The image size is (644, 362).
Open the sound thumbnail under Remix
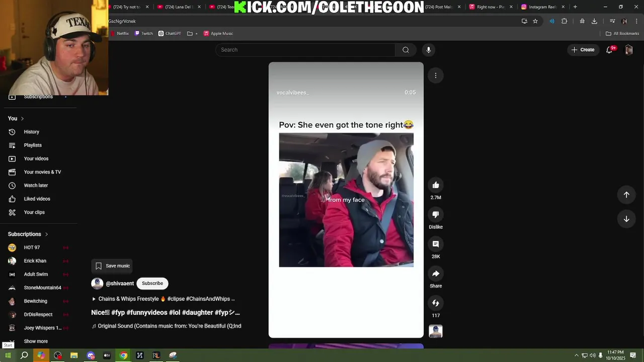click(436, 331)
